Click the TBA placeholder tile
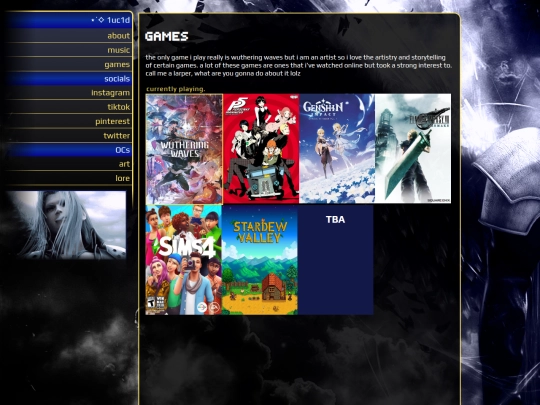The image size is (540, 405). 336,260
